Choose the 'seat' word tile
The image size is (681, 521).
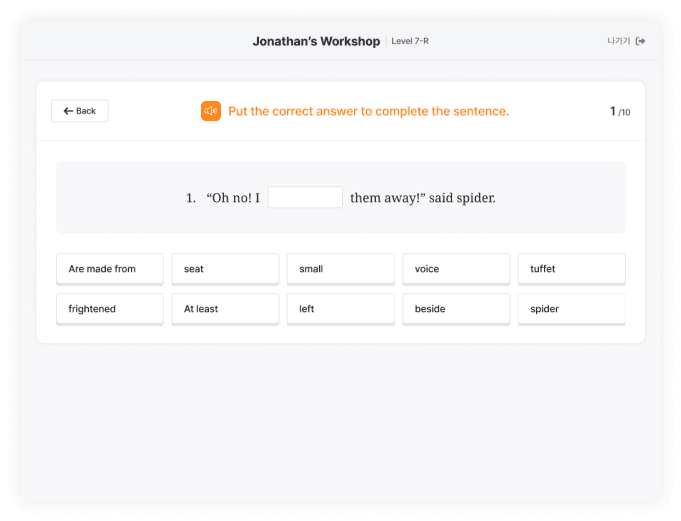click(225, 269)
